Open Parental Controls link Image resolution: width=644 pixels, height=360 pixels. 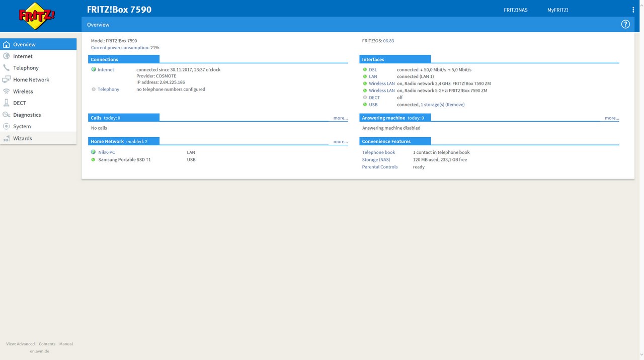[380, 167]
